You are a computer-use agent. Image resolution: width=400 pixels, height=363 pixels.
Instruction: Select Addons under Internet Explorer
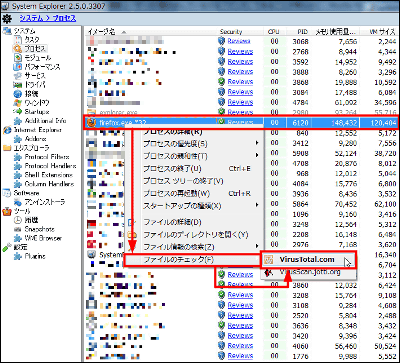[x=35, y=139]
